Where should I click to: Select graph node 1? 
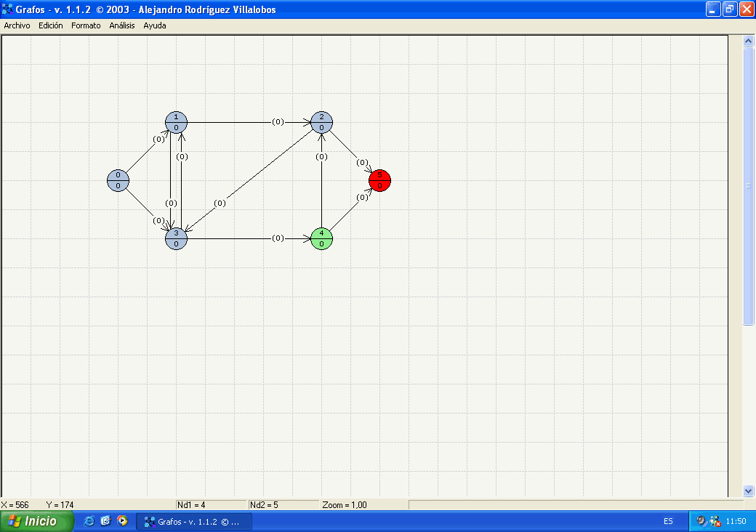coord(176,122)
